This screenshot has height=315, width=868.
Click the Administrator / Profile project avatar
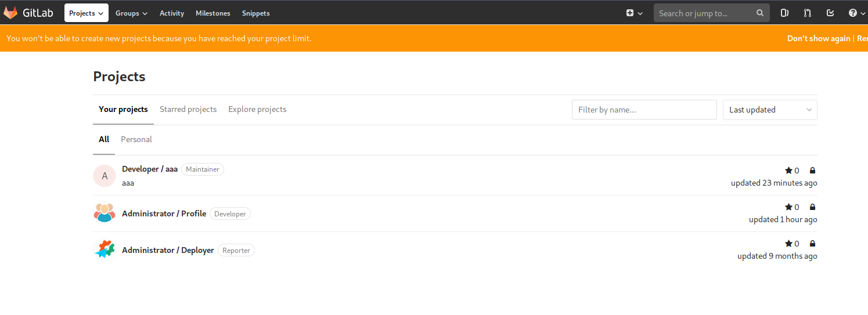pyautogui.click(x=105, y=213)
